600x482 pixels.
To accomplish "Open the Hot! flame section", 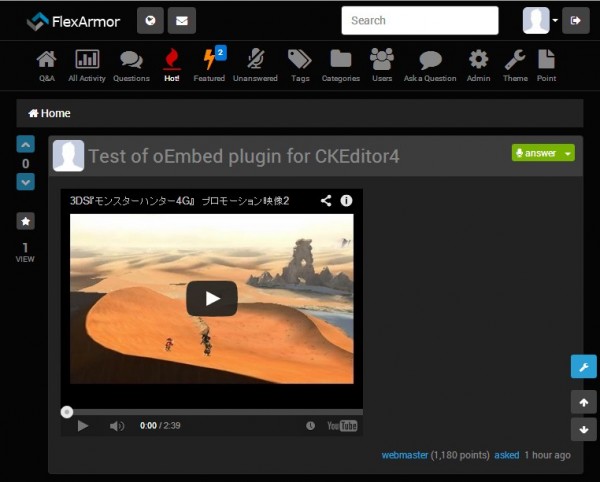I will (171, 64).
